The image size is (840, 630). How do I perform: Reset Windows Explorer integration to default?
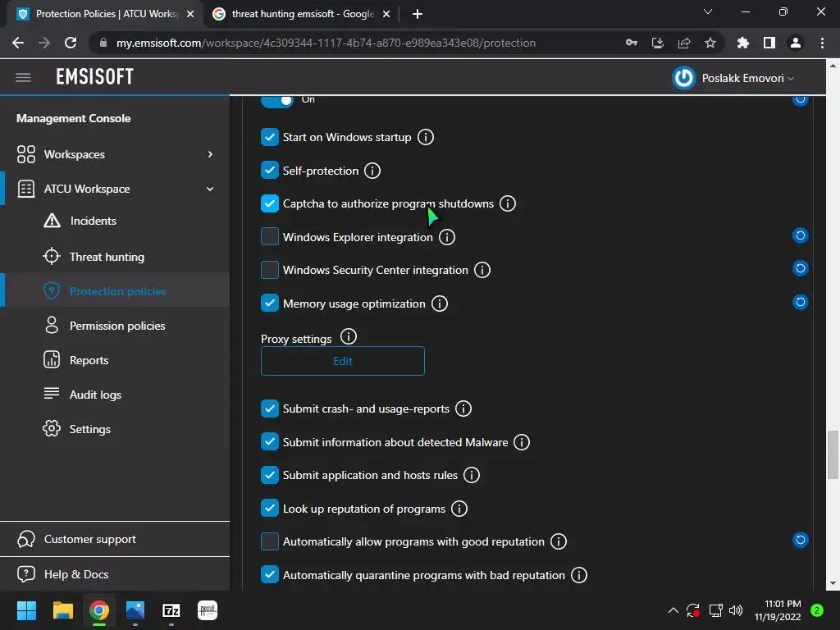coord(800,235)
